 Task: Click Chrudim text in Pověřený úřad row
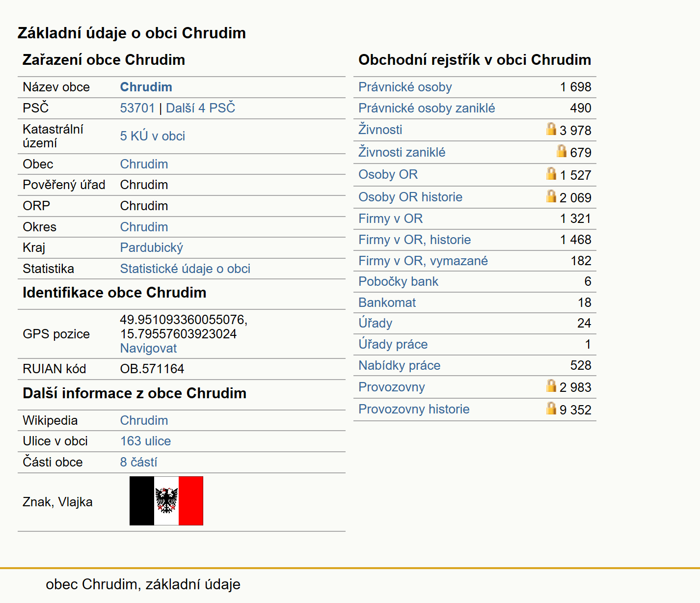tap(144, 185)
